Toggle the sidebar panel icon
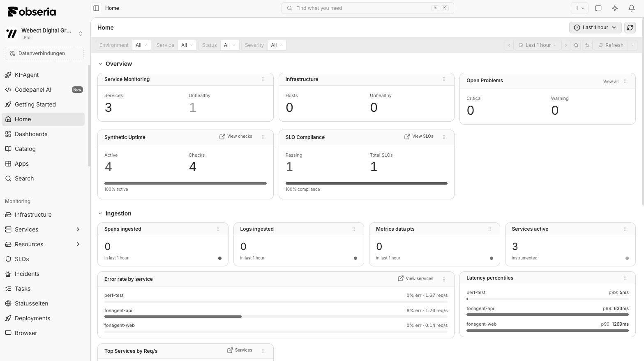The width and height of the screenshot is (644, 361). [x=96, y=8]
